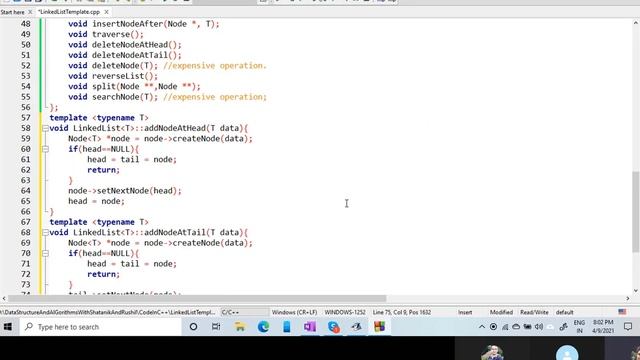
Task: Click the void reverseList(); declaration
Action: (113, 76)
